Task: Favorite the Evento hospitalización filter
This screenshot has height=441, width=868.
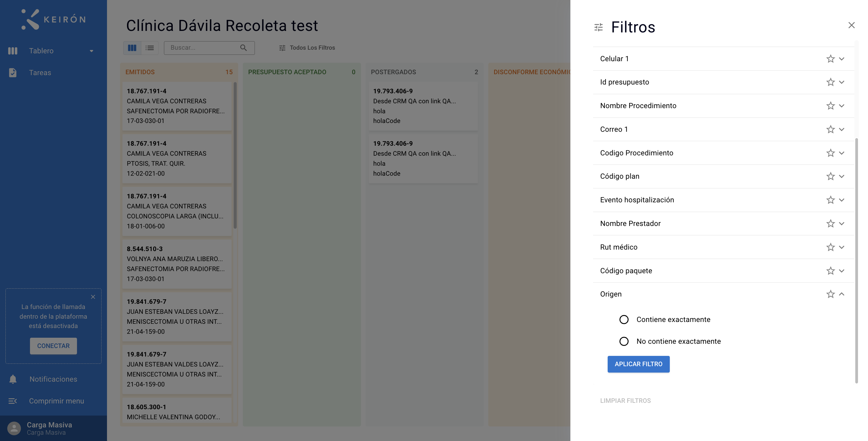Action: click(830, 200)
